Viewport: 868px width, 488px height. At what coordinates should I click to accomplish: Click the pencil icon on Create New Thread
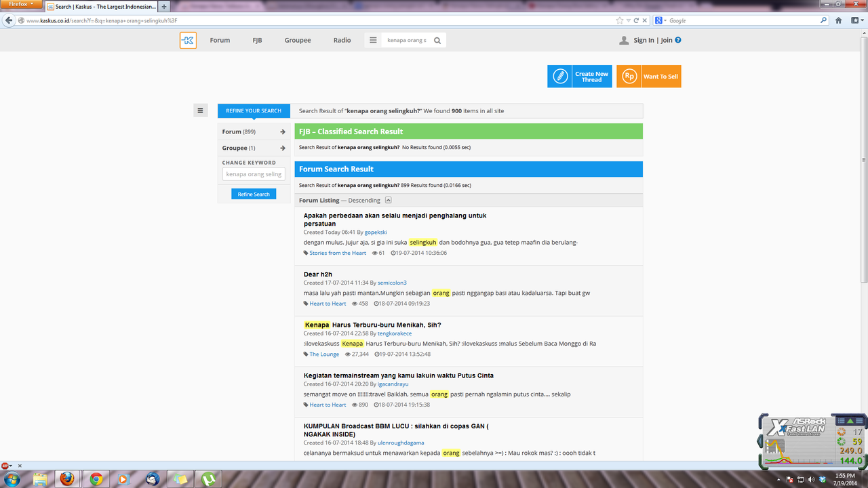(560, 76)
